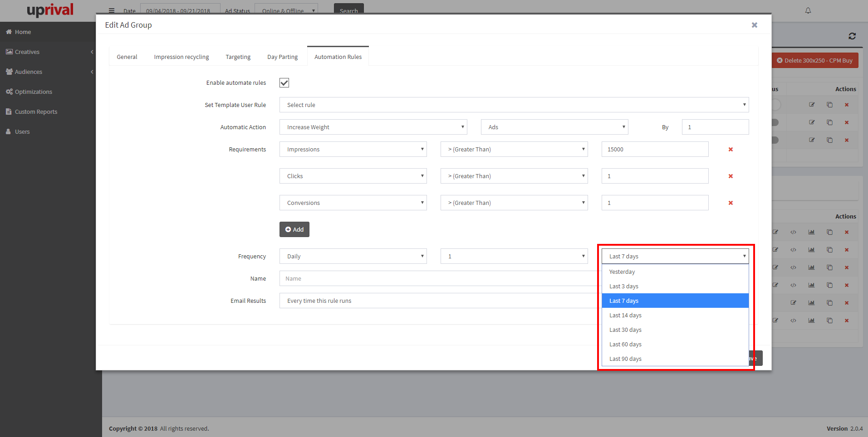Click copy icon in last row of lower Actions table
The height and width of the screenshot is (437, 868).
click(x=829, y=320)
